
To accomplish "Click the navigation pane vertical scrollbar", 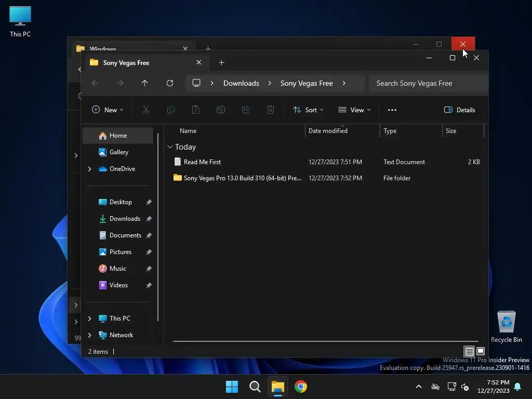I will coord(158,228).
